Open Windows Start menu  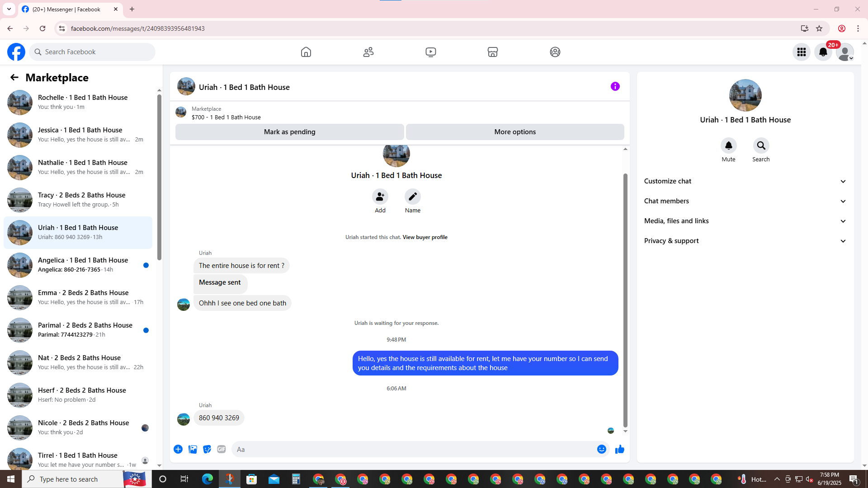point(11,479)
